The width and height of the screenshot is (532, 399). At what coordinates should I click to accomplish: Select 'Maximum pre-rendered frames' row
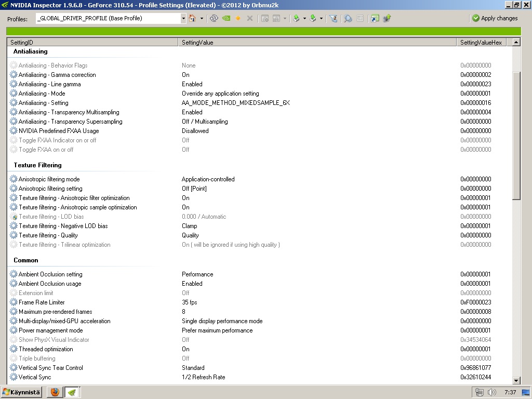tap(260, 312)
